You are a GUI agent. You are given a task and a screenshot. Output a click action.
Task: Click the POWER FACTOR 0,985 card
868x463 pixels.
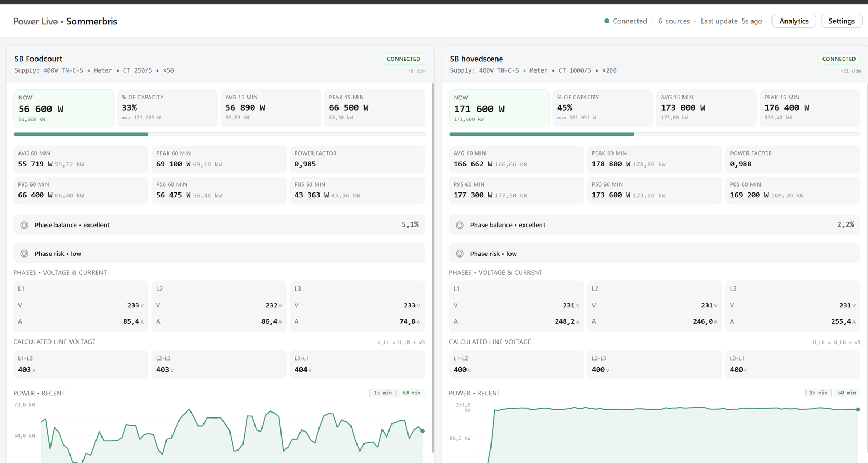pos(358,159)
